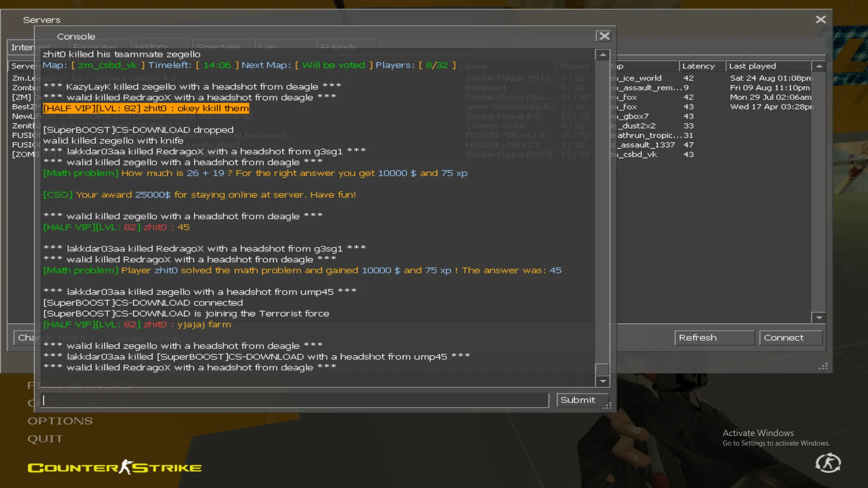Click the console scrollbar up arrow
This screenshot has height=488, width=868.
tap(603, 55)
